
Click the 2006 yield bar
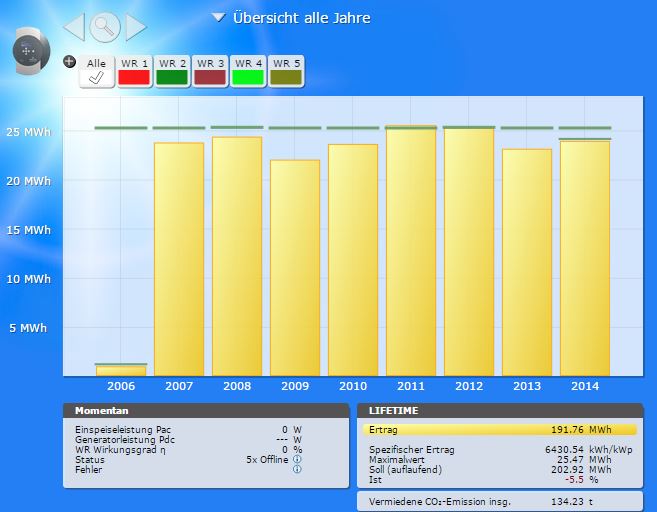pos(121,369)
